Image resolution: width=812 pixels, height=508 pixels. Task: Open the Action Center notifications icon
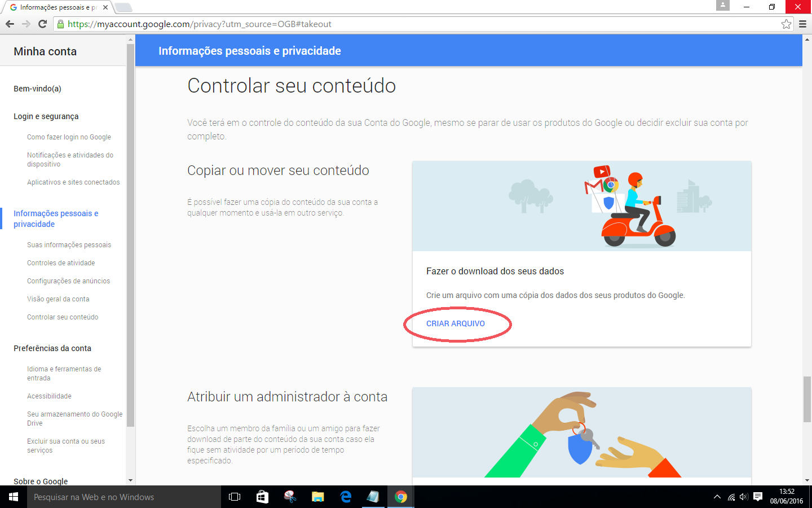click(x=758, y=497)
